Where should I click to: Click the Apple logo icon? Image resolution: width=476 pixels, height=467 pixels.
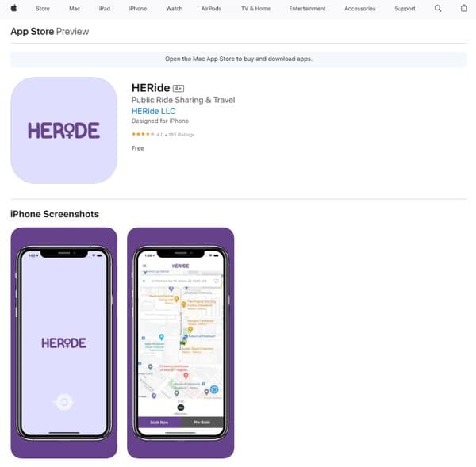click(x=13, y=8)
